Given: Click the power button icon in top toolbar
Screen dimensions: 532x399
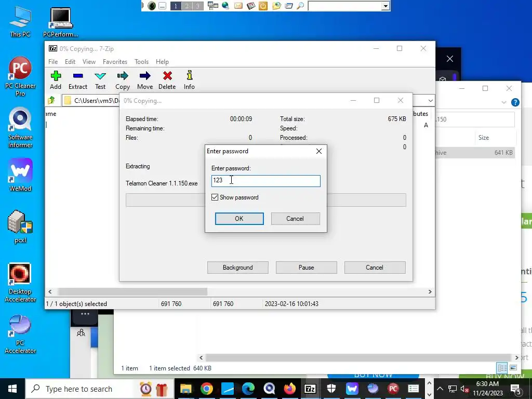Looking at the screenshot, I should [x=263, y=6].
